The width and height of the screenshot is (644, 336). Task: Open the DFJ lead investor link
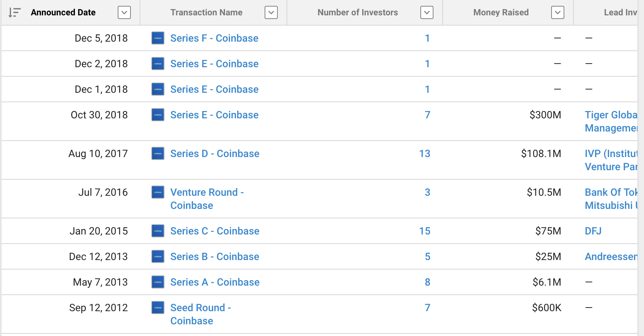tap(593, 231)
